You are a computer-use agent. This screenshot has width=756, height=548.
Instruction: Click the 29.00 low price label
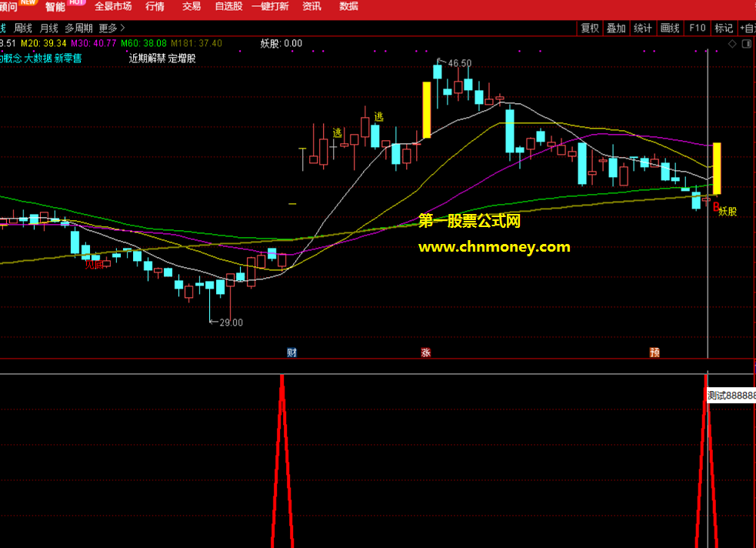[x=231, y=322]
